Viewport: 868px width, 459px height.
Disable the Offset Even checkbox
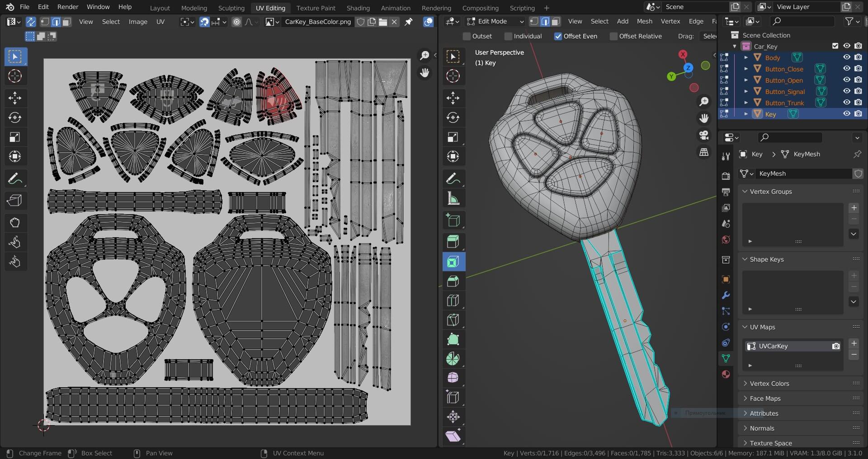tap(558, 36)
